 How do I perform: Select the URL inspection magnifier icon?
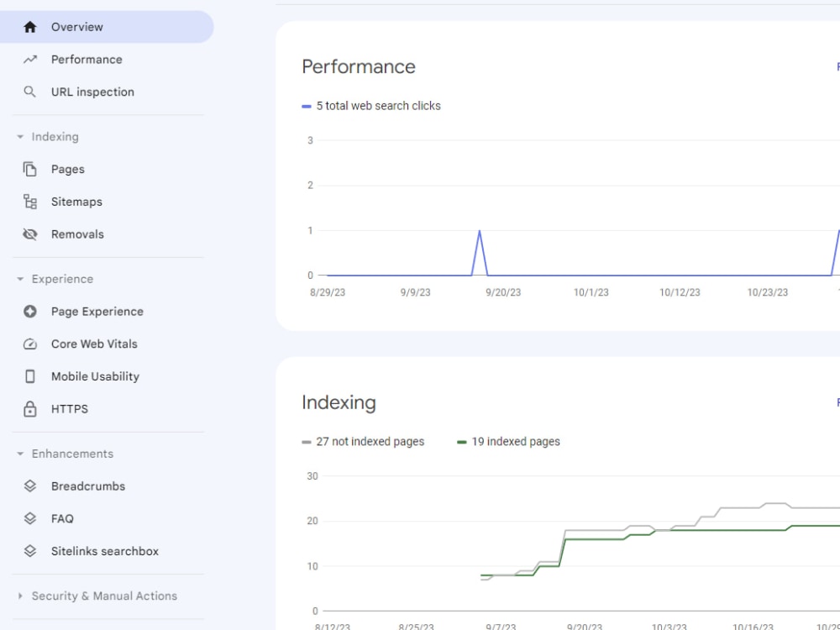(30, 92)
